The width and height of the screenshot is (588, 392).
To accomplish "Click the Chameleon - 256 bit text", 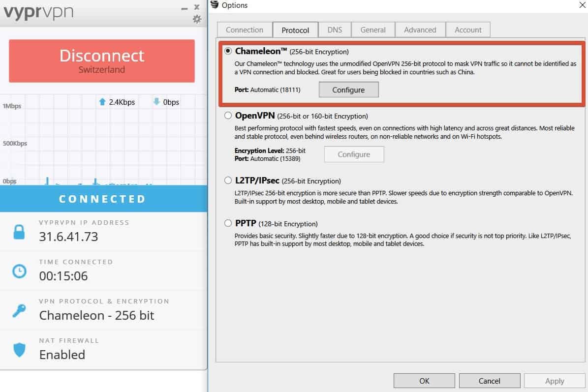I will [x=96, y=315].
